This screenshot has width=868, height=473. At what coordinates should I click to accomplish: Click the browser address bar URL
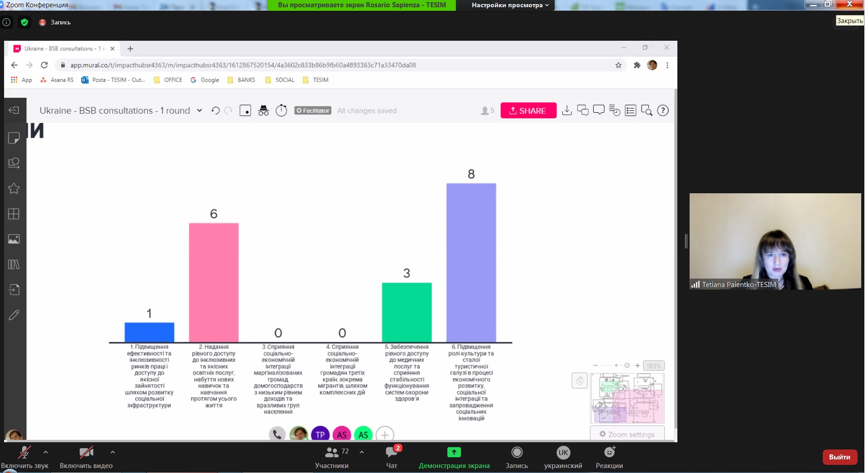click(x=243, y=65)
